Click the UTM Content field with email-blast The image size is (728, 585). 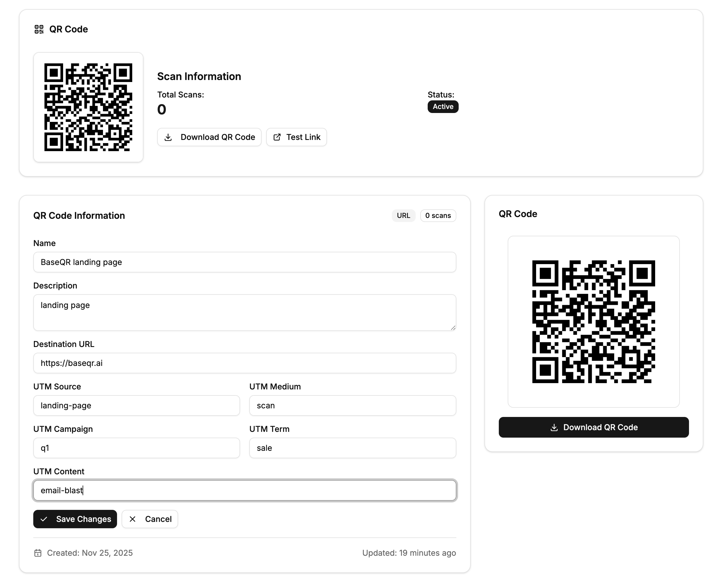[x=244, y=490]
